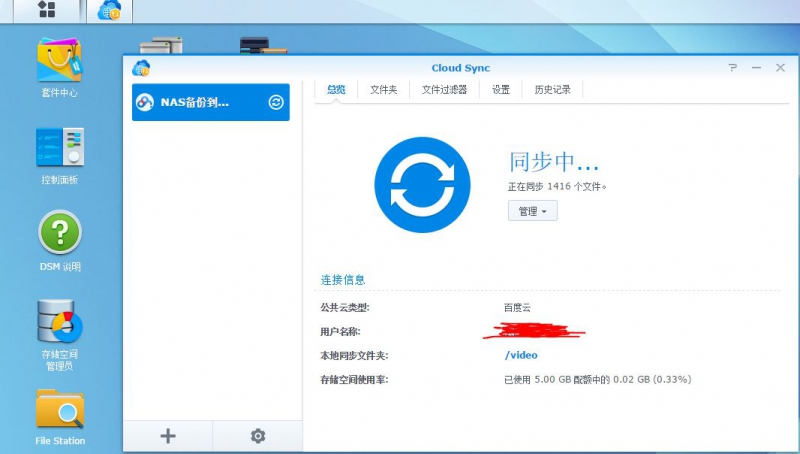
Task: Switch to the 总览 (Overview) tab
Action: pyautogui.click(x=336, y=90)
